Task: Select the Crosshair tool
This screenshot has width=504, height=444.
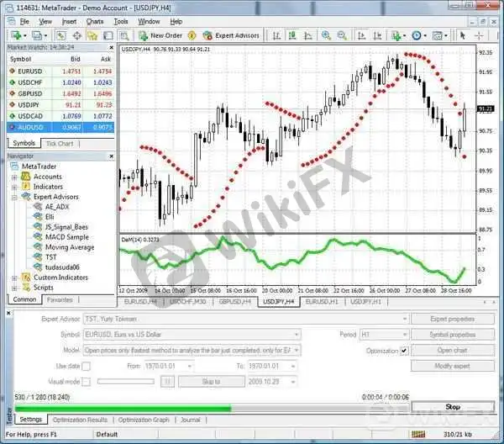Action: 479,35
